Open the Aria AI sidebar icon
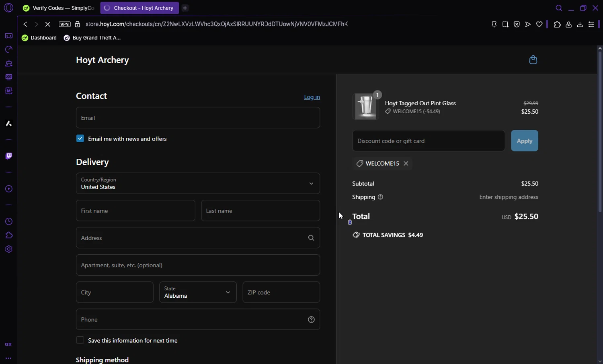The width and height of the screenshot is (603, 364). (x=8, y=123)
